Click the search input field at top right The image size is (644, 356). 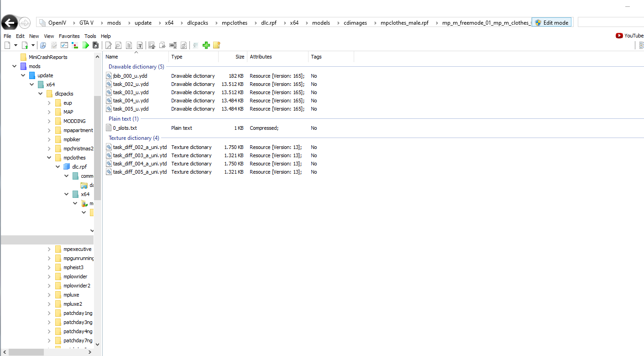pos(610,22)
